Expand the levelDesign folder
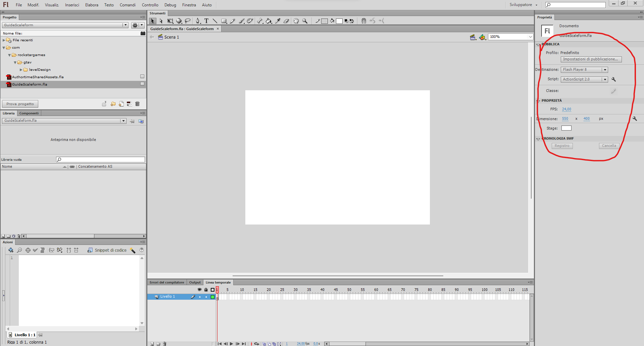 (21, 70)
